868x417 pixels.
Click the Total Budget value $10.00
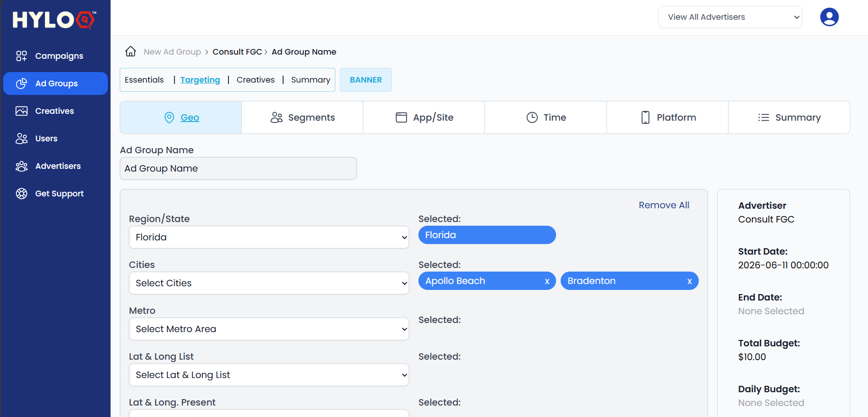752,357
